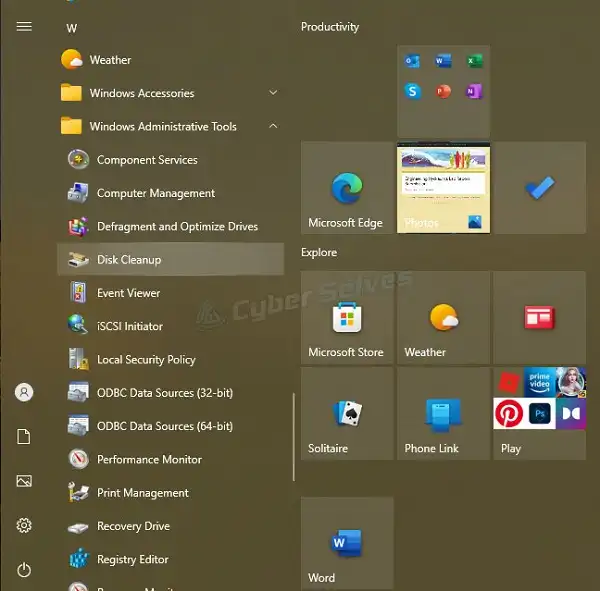Open the Component Services icon
600x591 pixels.
[x=78, y=159]
